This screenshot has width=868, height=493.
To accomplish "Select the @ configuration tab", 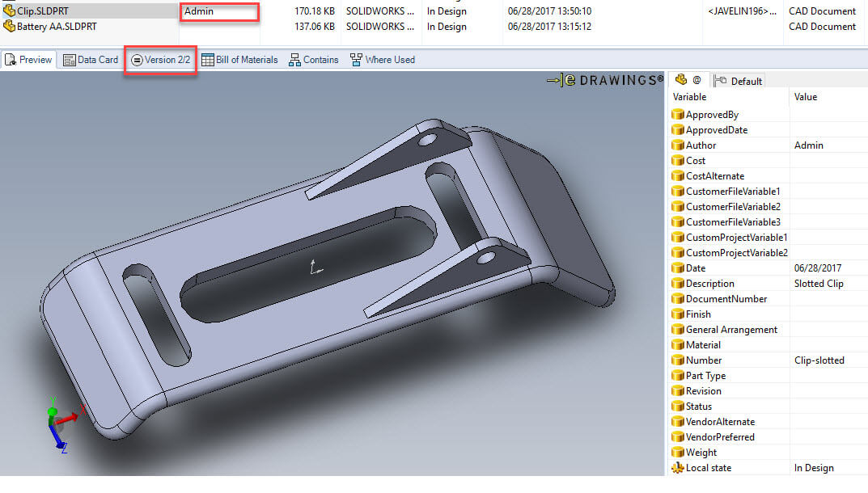I will (x=688, y=80).
